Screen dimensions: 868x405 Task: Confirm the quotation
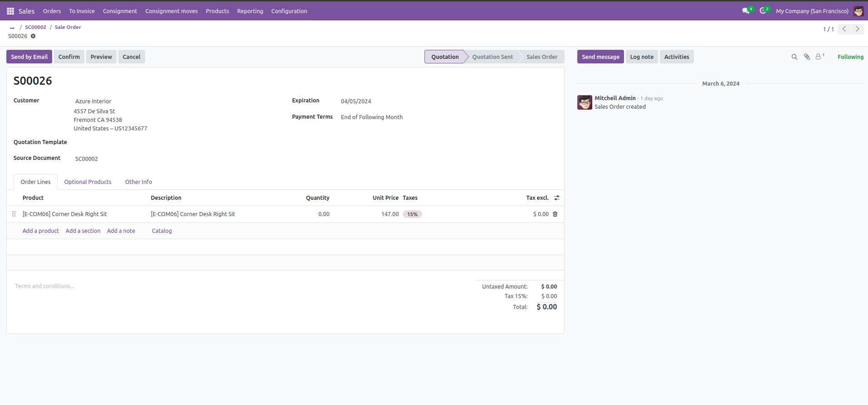pos(69,57)
